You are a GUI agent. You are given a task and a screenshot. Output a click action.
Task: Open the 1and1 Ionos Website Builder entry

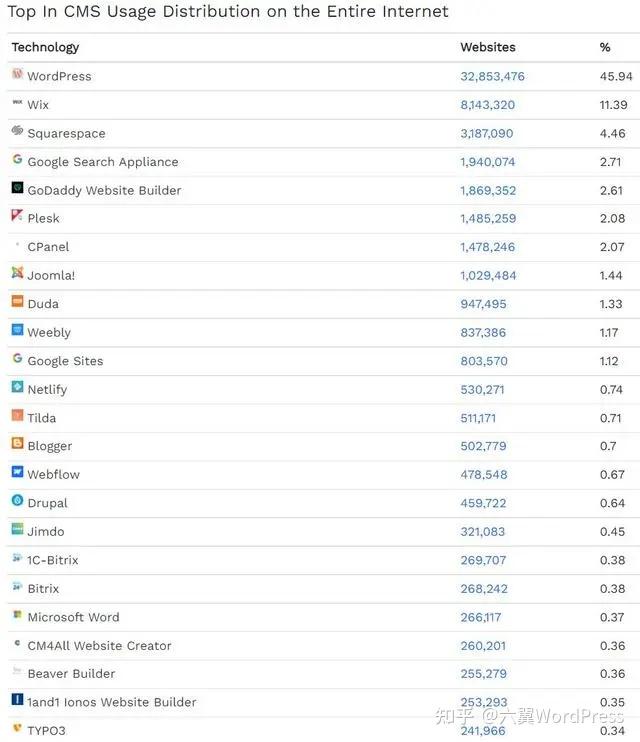tap(111, 702)
